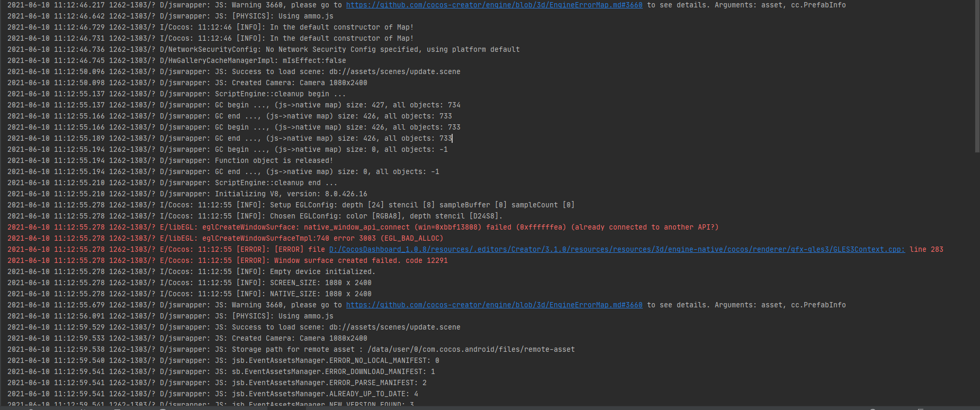This screenshot has width=980, height=410.
Task: Click the 'Initializing V8, version' log line
Action: point(291,194)
